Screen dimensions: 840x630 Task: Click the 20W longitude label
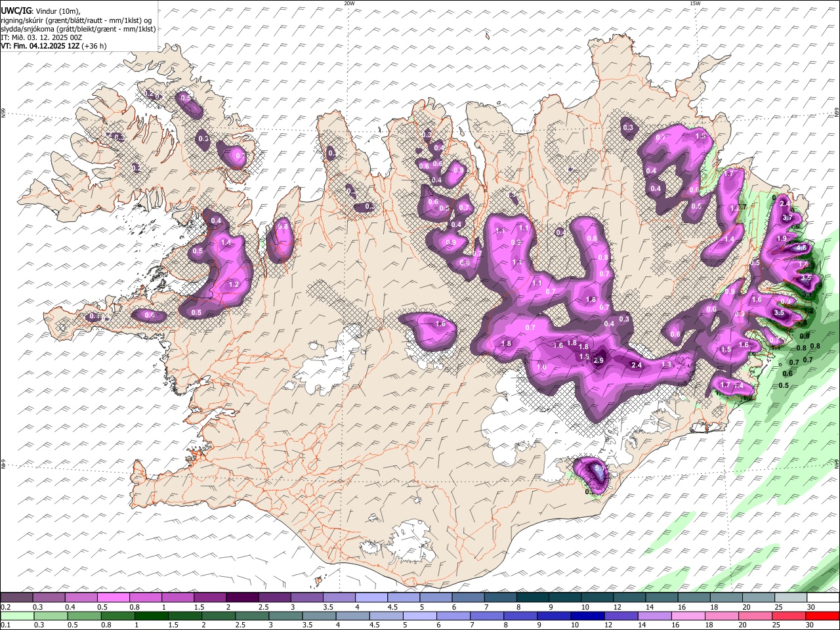[x=349, y=3]
